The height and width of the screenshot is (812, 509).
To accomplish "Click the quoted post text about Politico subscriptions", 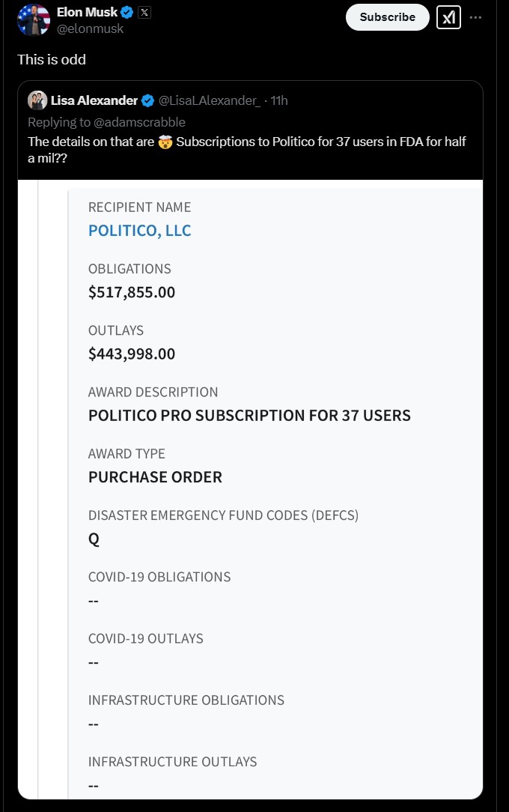I will coord(247,150).
